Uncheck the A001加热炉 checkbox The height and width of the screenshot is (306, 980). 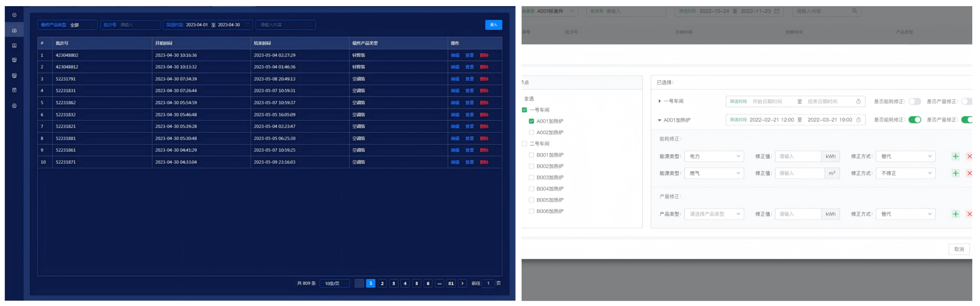(x=531, y=121)
